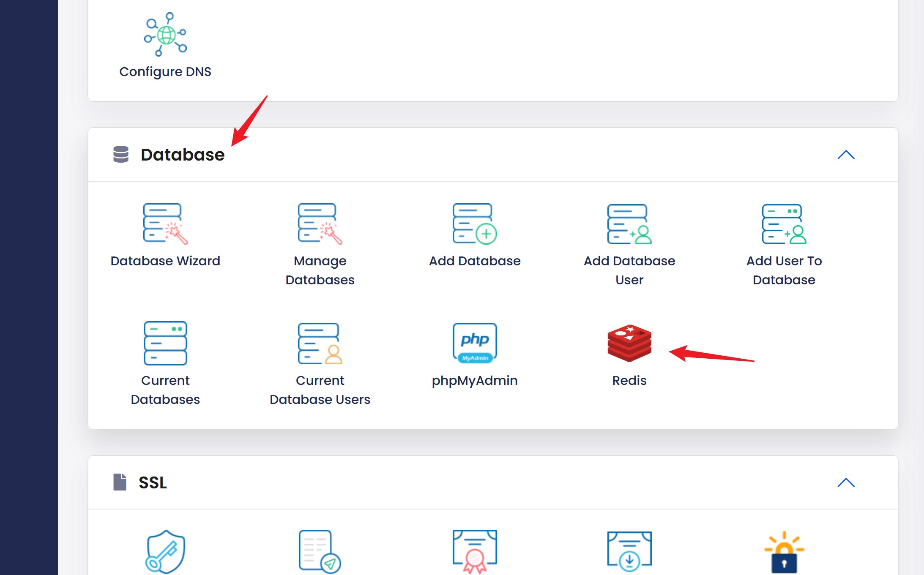Select Add User To Database icon
924x575 pixels.
coord(784,223)
